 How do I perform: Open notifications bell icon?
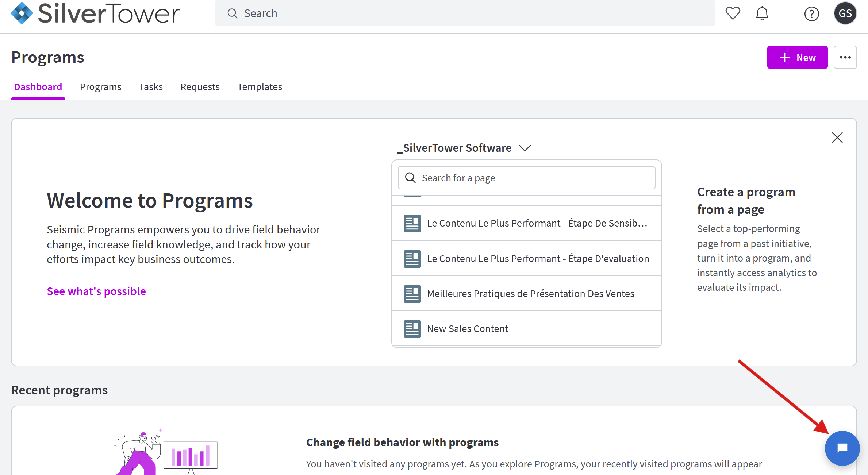(762, 13)
